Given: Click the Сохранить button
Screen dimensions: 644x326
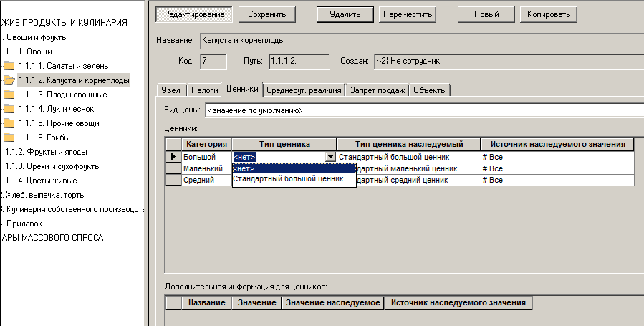Looking at the screenshot, I should [x=267, y=14].
